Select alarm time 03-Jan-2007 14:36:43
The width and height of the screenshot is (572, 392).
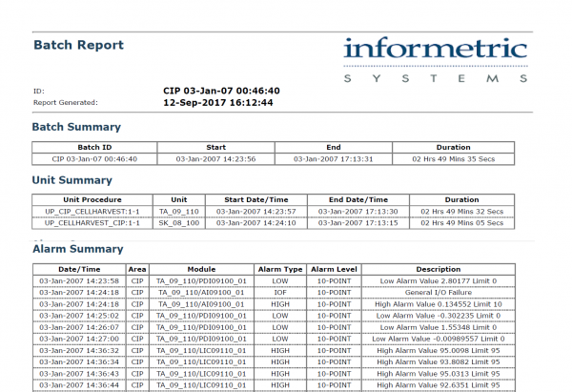coord(79,374)
